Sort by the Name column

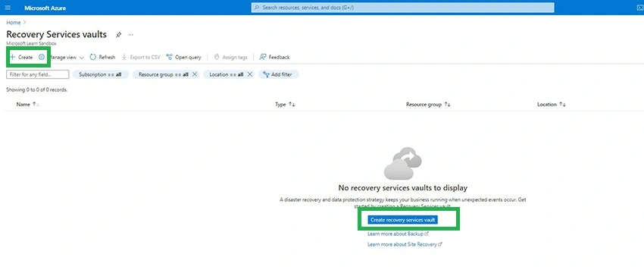pos(27,105)
